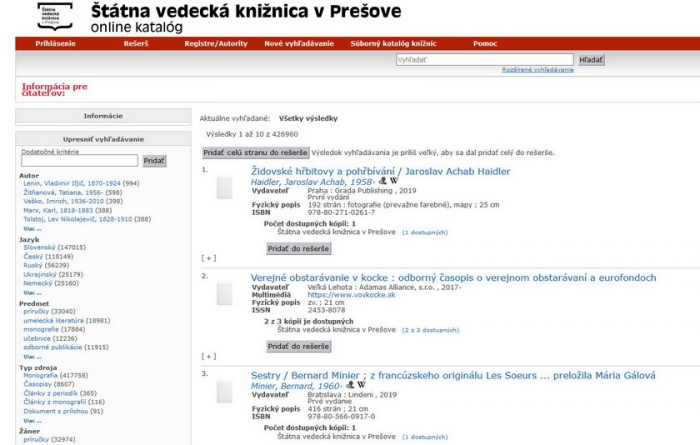This screenshot has height=445, width=700.
Task: Filter by author Lenin, Vladimir Iľjič
Action: [72, 183]
